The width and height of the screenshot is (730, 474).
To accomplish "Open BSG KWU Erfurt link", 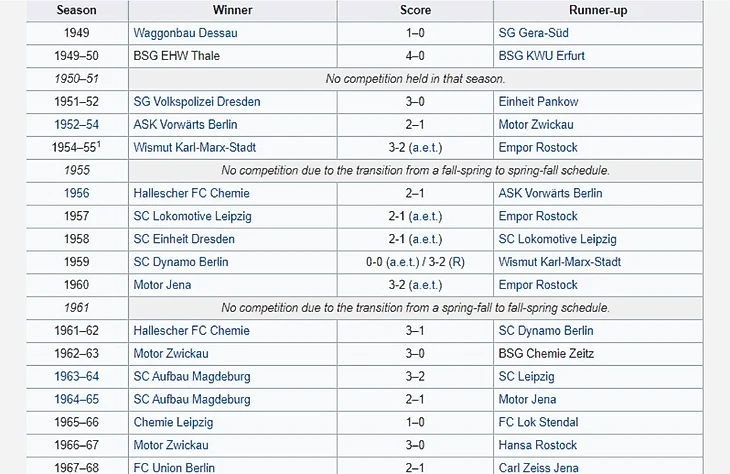I will point(541,56).
